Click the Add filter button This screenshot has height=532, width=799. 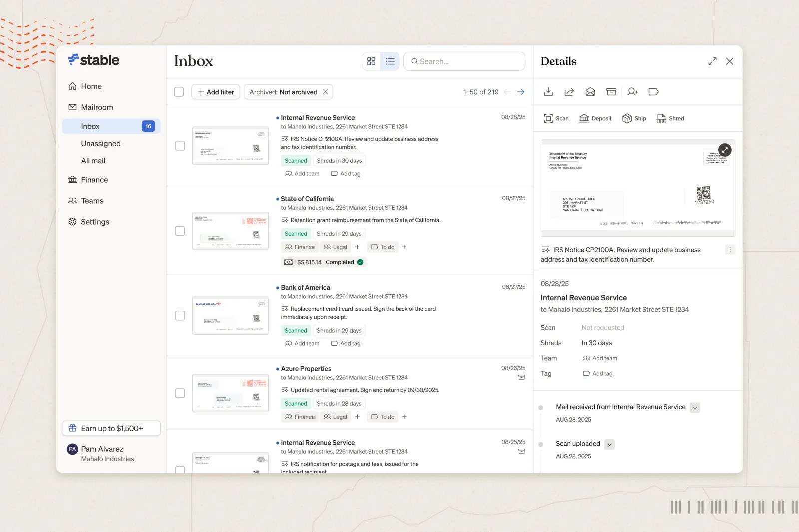[215, 92]
